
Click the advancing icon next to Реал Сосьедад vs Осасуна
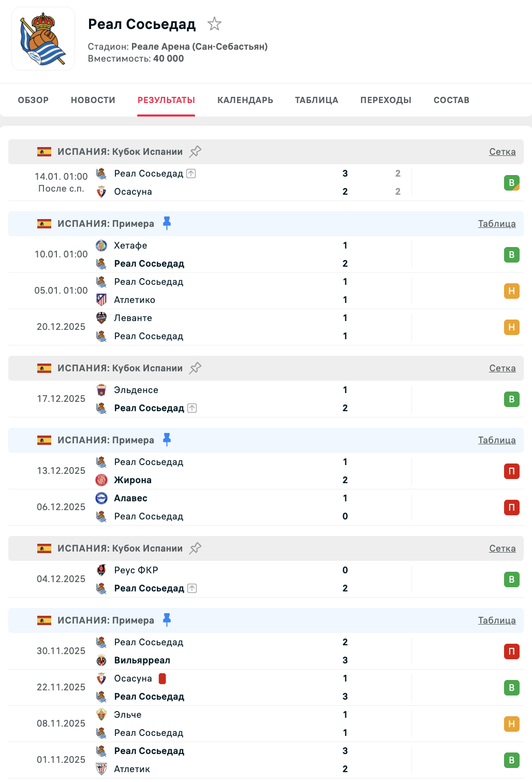pyautogui.click(x=191, y=173)
